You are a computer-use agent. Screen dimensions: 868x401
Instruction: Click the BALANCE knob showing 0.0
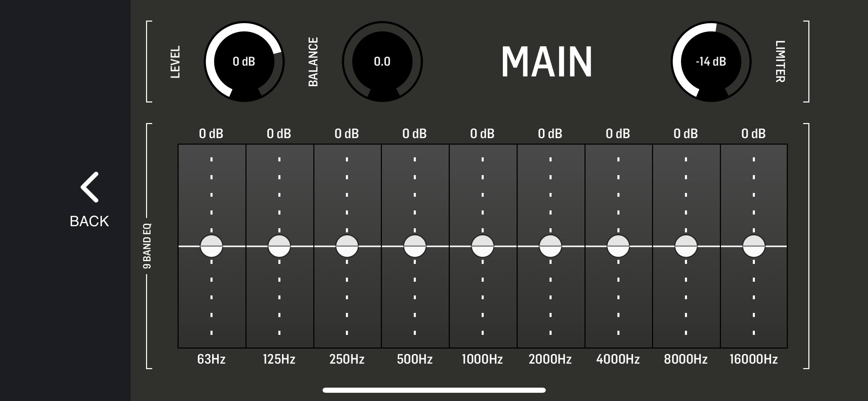[x=382, y=62]
